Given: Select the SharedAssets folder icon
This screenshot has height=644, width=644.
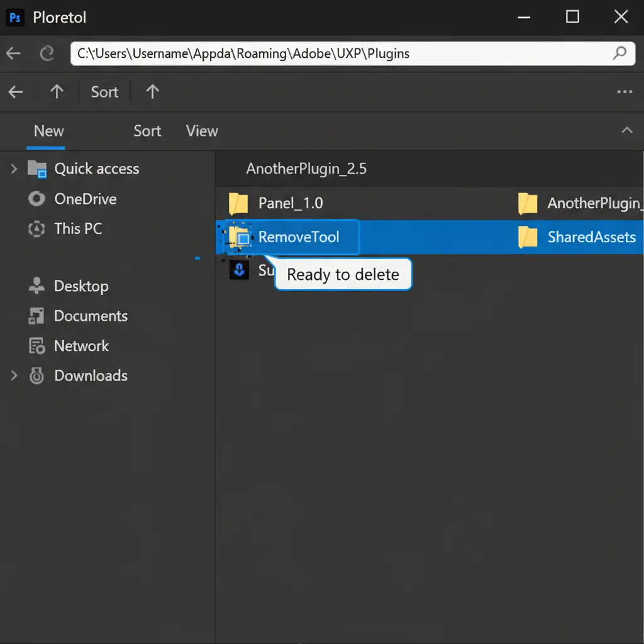Looking at the screenshot, I should point(528,237).
